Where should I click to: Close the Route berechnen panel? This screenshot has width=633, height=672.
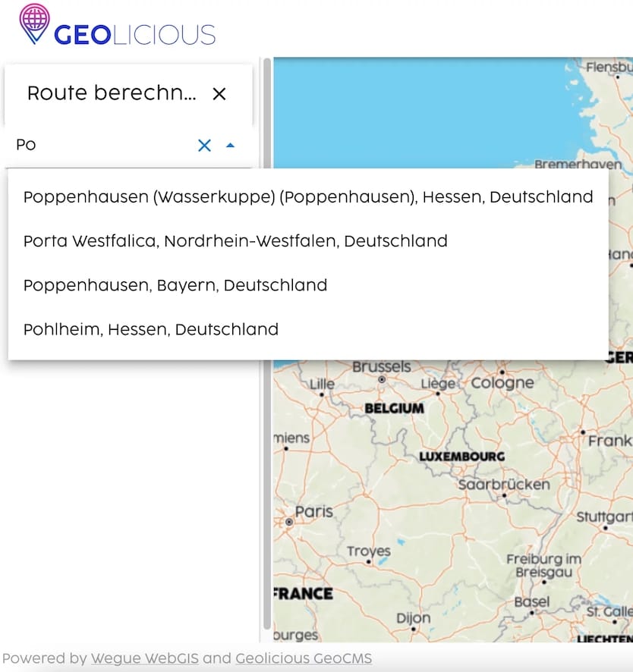tap(219, 94)
